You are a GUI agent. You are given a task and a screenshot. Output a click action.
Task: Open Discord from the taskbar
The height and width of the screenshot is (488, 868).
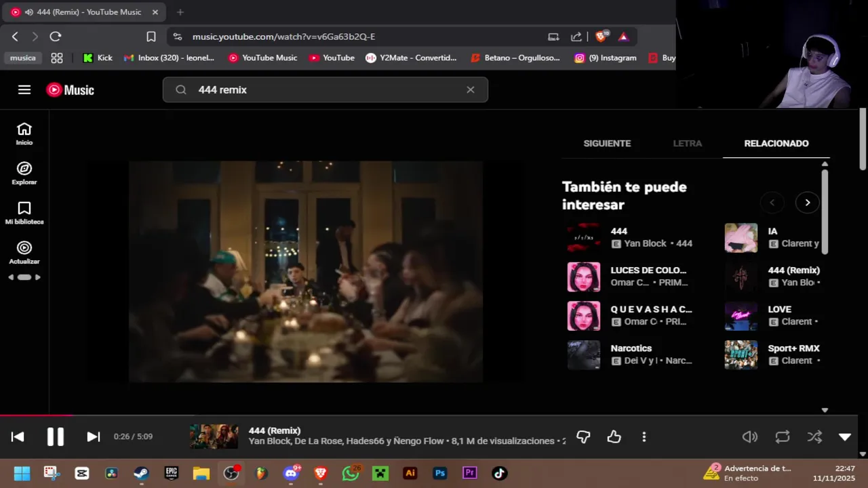coord(292,473)
